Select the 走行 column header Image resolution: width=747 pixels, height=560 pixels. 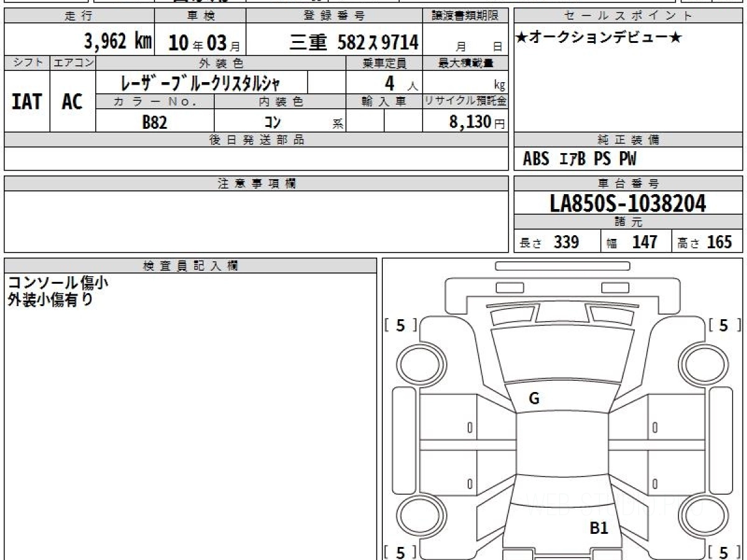click(79, 16)
